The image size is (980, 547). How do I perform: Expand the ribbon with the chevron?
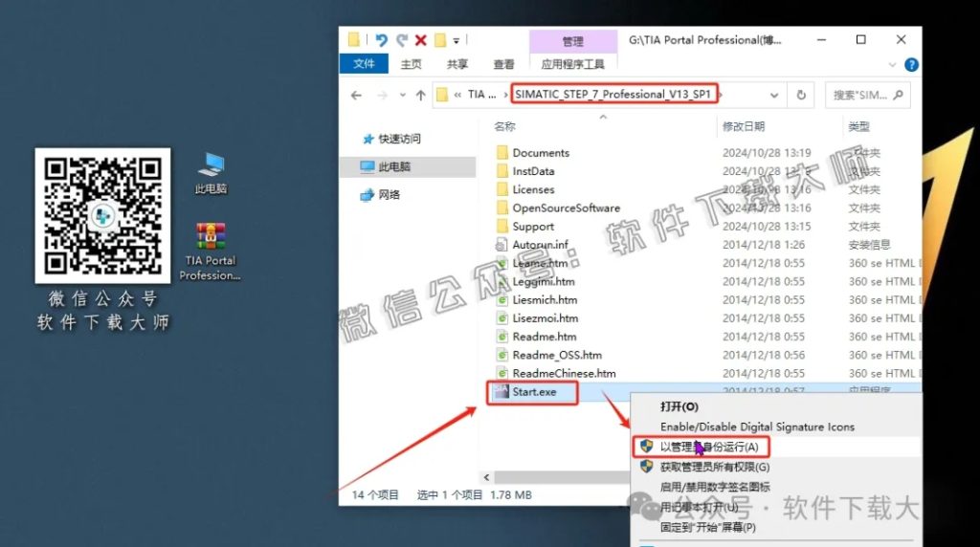pos(892,64)
